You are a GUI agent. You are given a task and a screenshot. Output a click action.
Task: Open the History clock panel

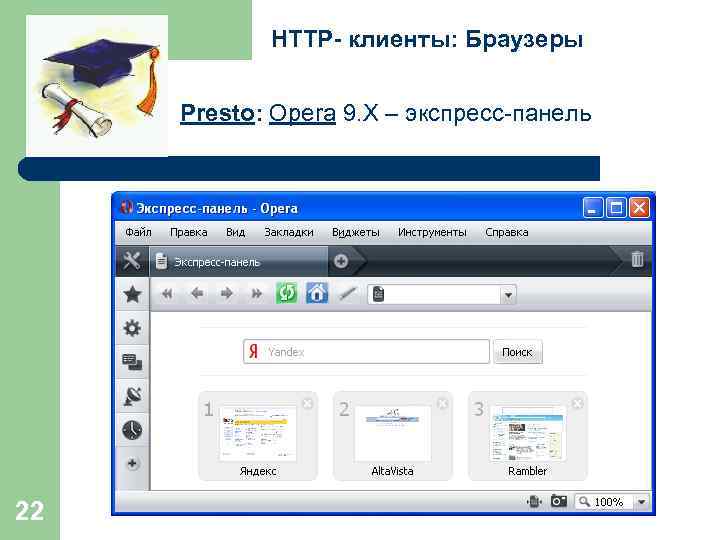point(132,430)
